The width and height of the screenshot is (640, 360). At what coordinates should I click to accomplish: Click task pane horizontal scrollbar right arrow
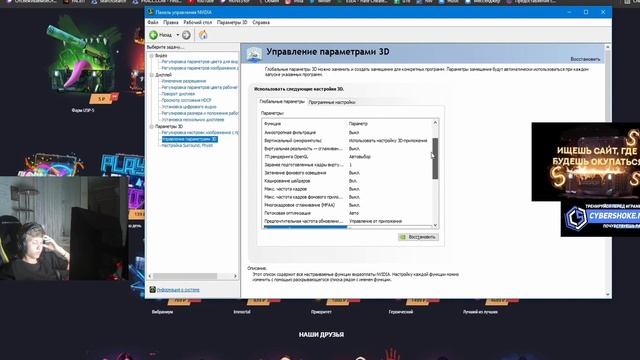235,276
